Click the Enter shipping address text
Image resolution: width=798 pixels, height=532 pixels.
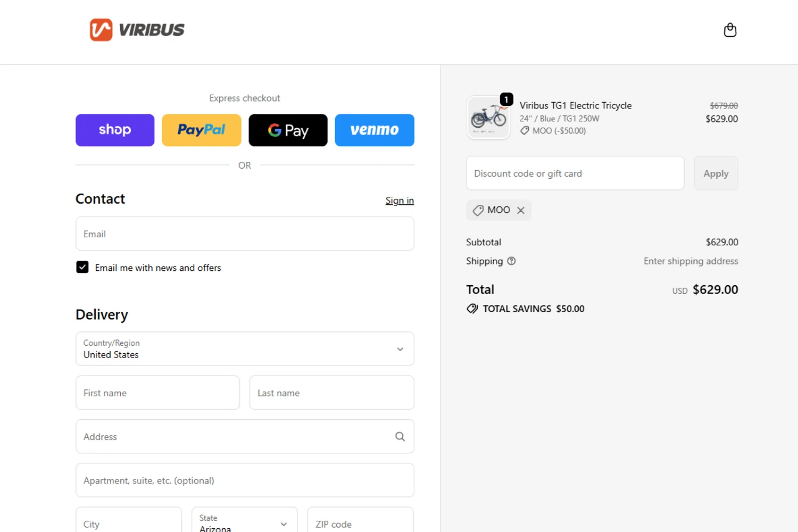coord(691,261)
